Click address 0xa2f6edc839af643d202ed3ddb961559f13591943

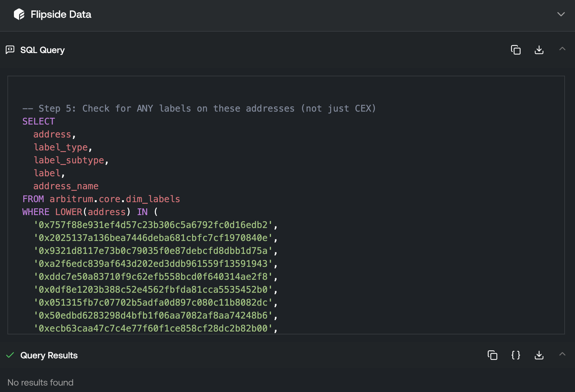point(153,264)
